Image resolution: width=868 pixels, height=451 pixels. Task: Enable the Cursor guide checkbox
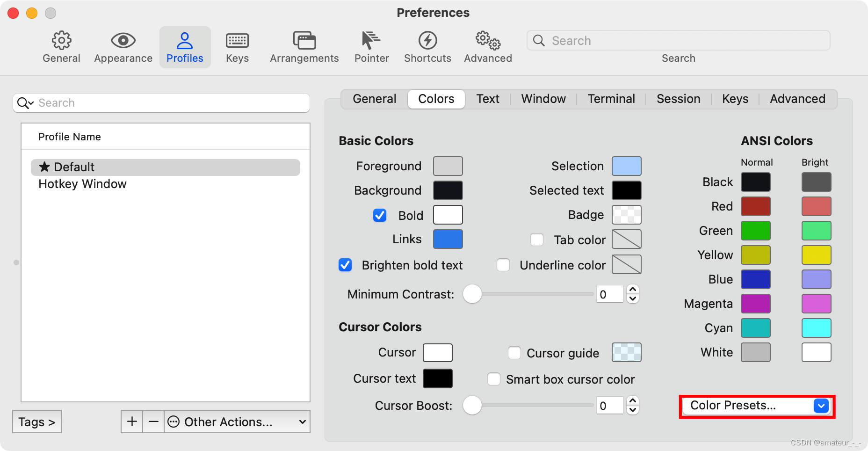pos(514,353)
